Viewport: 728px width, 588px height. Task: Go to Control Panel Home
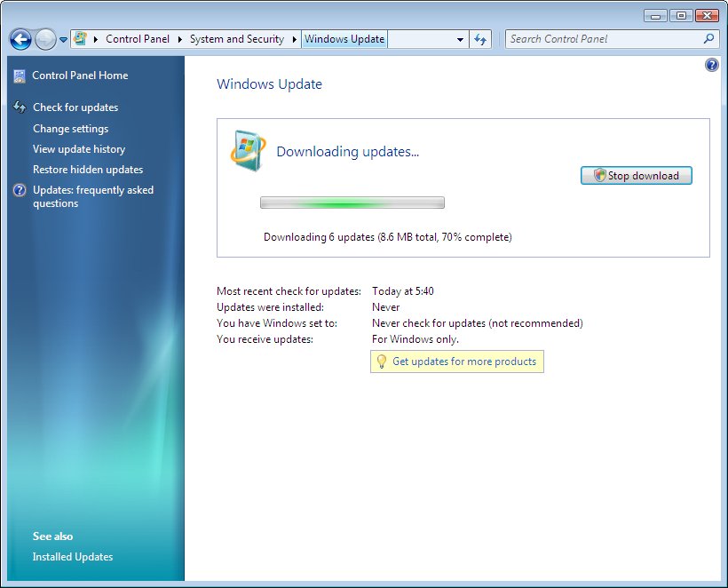click(x=80, y=75)
